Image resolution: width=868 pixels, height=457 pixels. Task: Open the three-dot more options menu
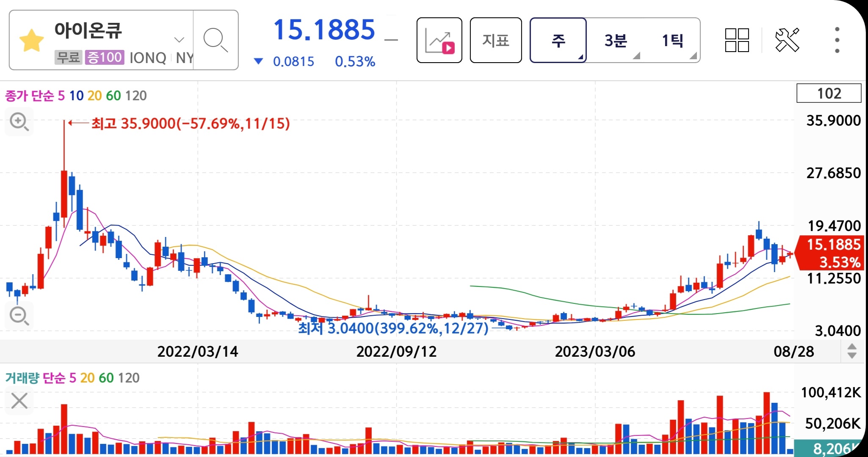(837, 40)
